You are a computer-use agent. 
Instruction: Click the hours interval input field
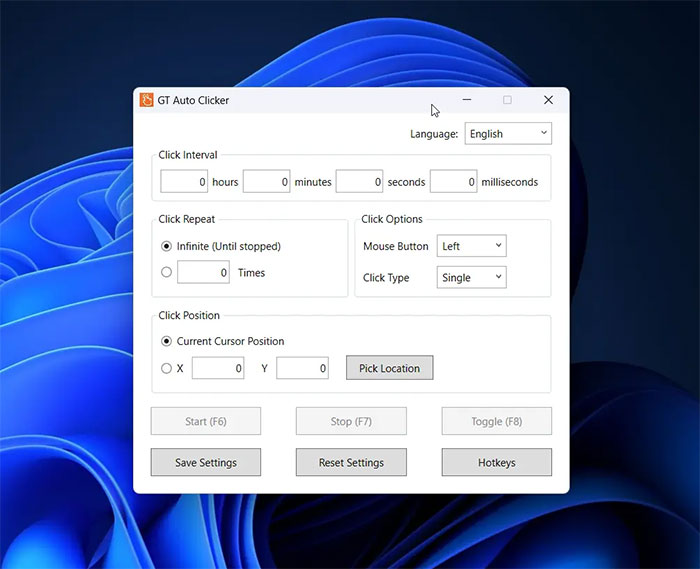[x=184, y=182]
